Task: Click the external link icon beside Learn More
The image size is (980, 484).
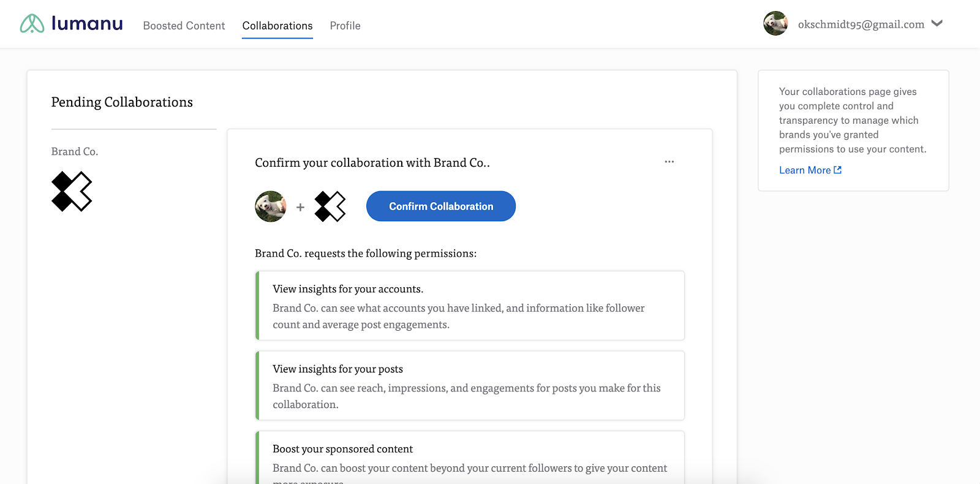Action: pyautogui.click(x=838, y=170)
